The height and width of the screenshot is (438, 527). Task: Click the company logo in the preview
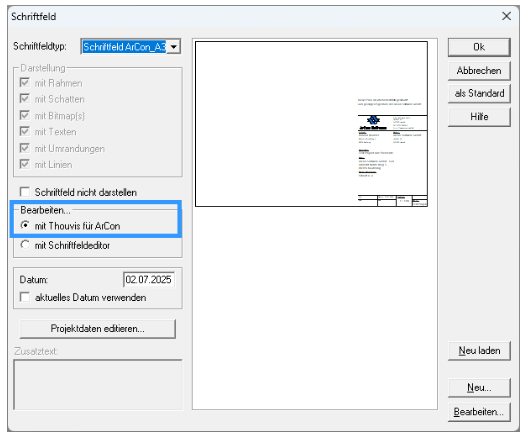coord(373,120)
